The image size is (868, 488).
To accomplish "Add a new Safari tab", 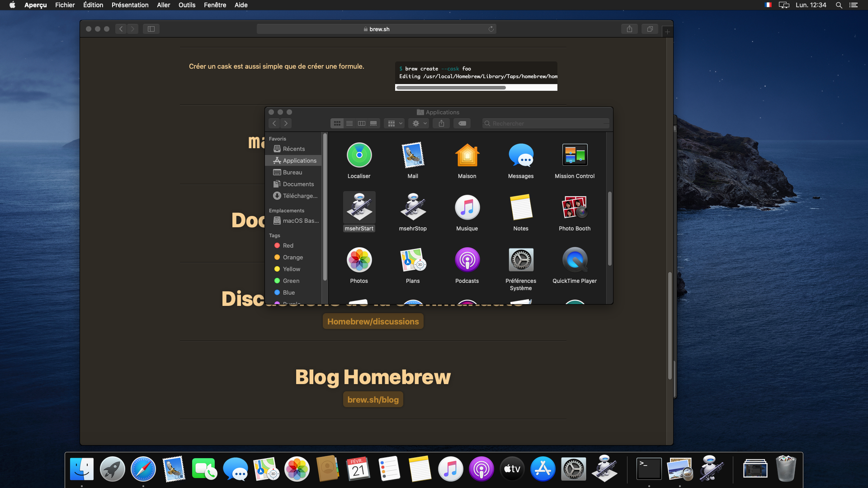I will (x=667, y=32).
